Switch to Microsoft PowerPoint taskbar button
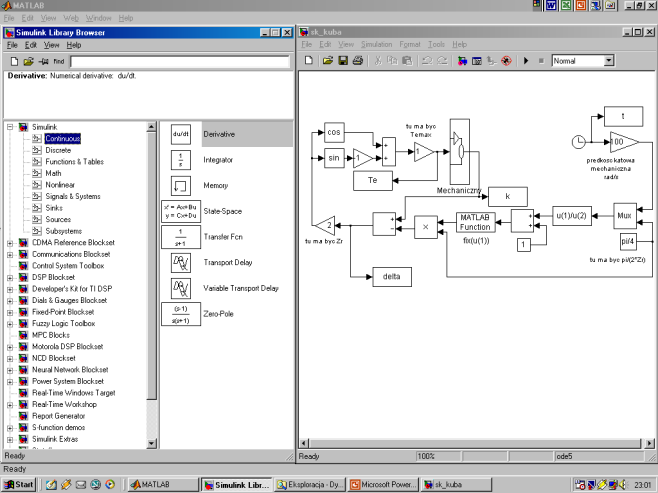658x493 pixels. 383,485
